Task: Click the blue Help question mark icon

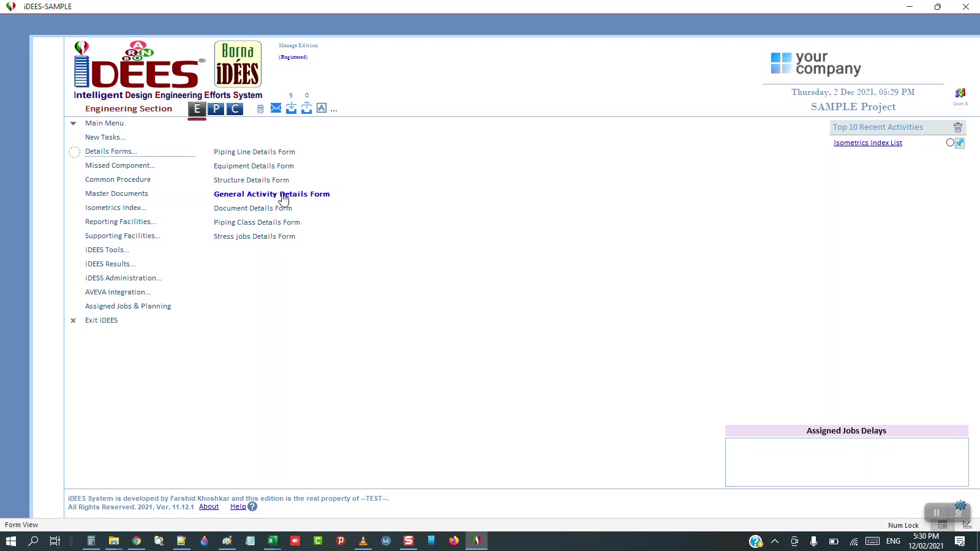Action: coord(252,507)
